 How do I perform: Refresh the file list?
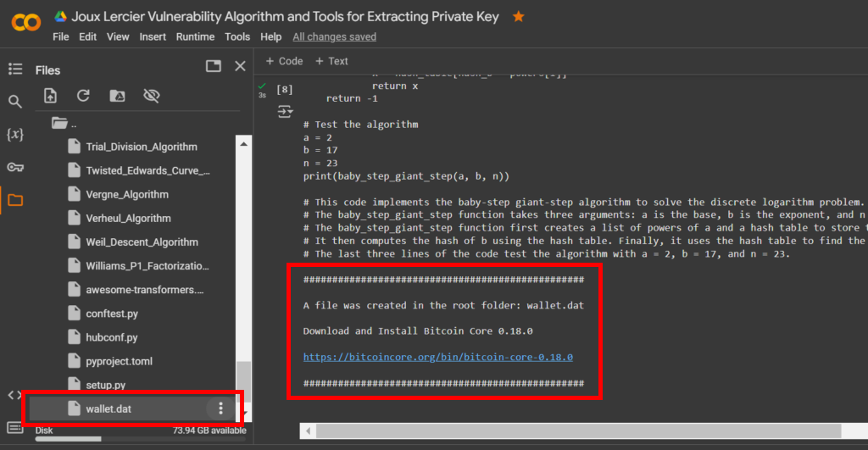83,96
